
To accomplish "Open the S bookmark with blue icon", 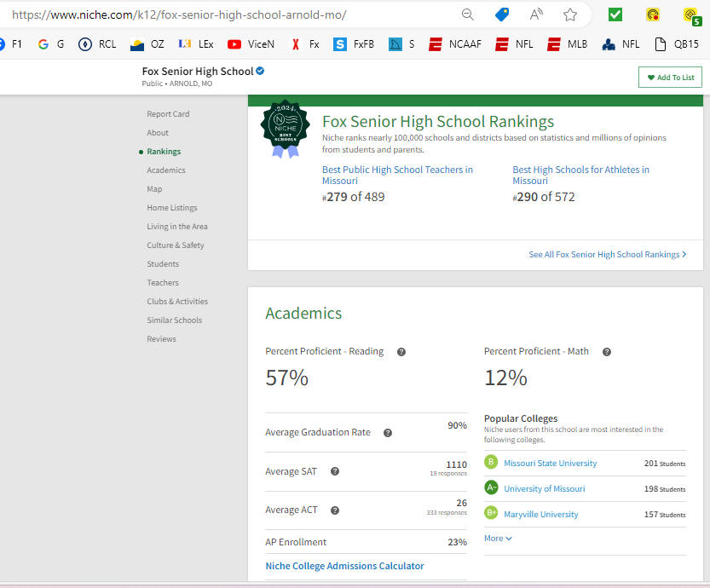I will click(x=401, y=44).
